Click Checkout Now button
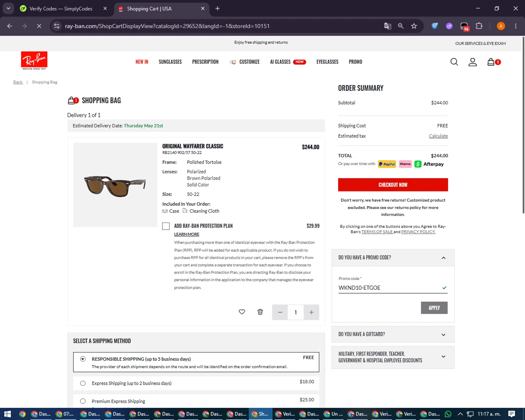This screenshot has width=525, height=420. tap(393, 185)
